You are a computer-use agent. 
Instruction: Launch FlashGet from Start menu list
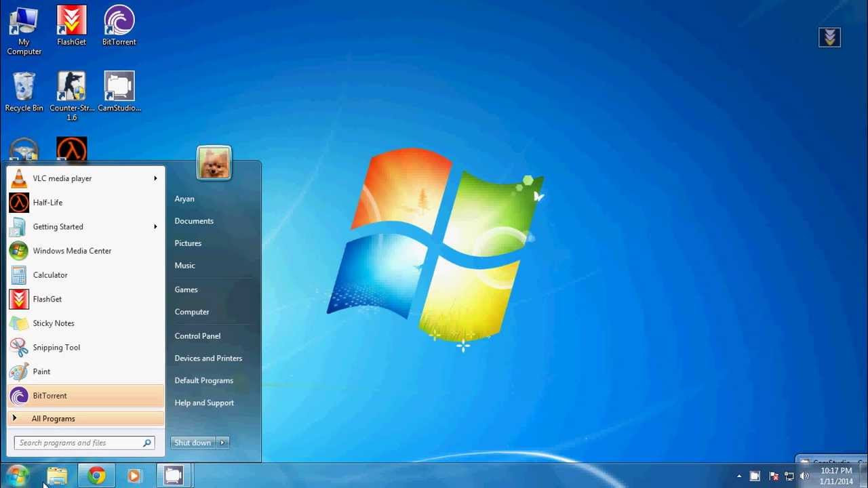point(85,299)
